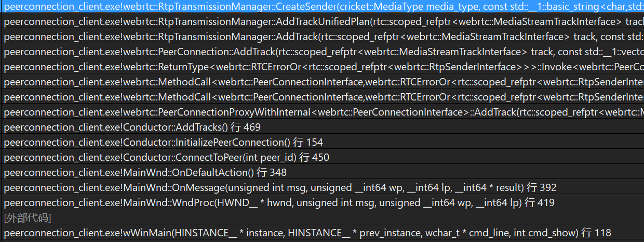The image size is (644, 242).
Task: Click the 行 118 line number text
Action: pyautogui.click(x=596, y=233)
